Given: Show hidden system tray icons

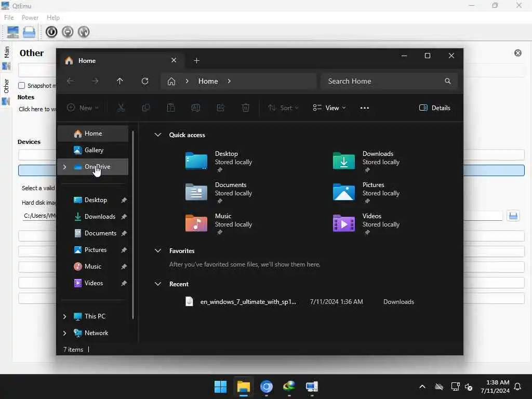Looking at the screenshot, I should click(422, 387).
